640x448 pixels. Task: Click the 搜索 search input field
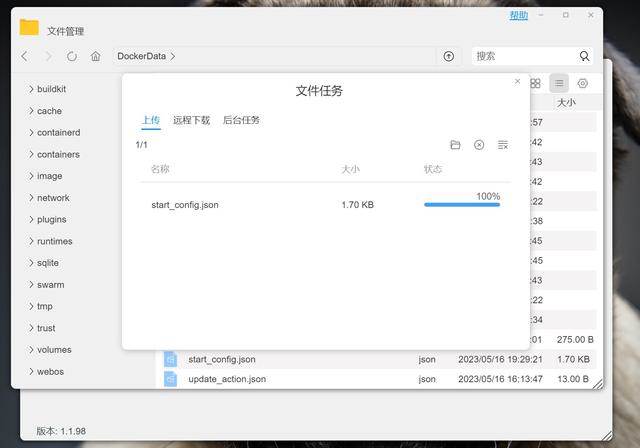point(522,56)
